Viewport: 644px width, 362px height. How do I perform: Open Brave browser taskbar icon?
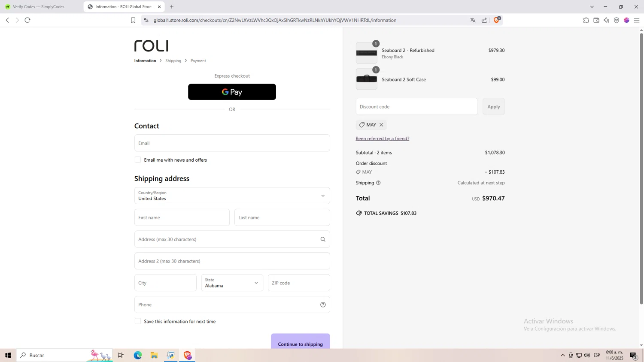pos(188,355)
